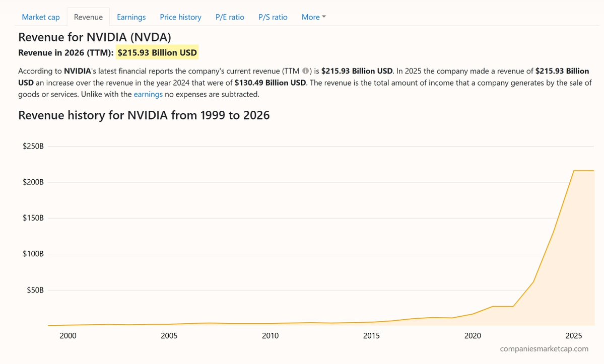Image resolution: width=604 pixels, height=364 pixels.
Task: Click the TTM info icon
Action: click(x=305, y=71)
